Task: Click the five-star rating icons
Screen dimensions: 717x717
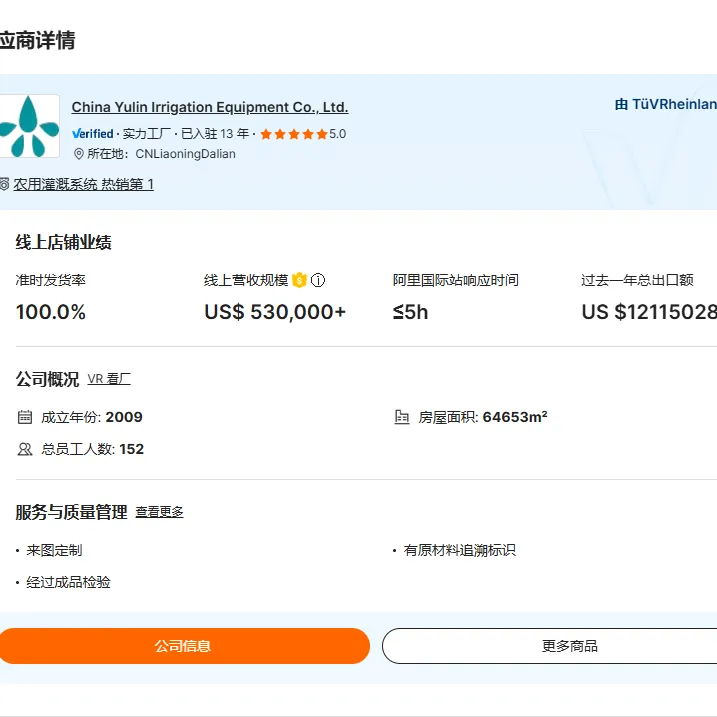Action: pyautogui.click(x=294, y=134)
